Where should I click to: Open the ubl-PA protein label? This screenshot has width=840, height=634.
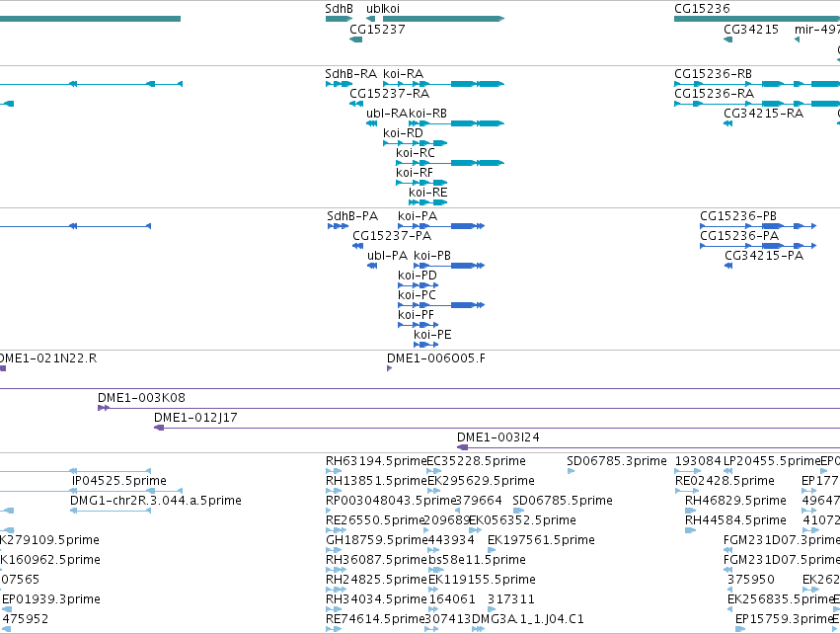tap(387, 256)
